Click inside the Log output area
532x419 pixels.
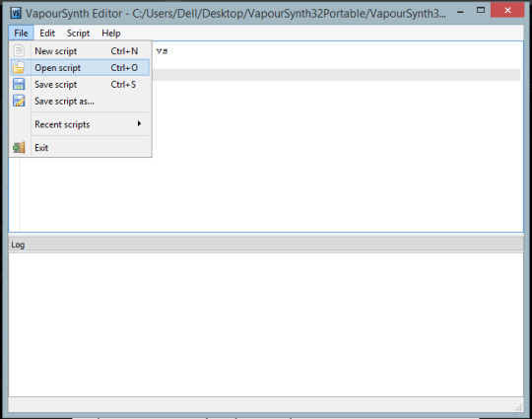[x=266, y=324]
